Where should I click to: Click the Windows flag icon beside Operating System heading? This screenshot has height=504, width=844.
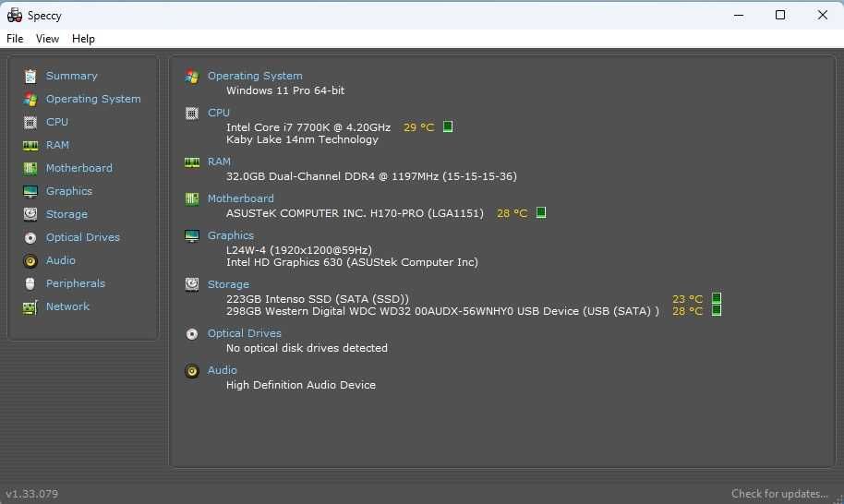[x=192, y=77]
